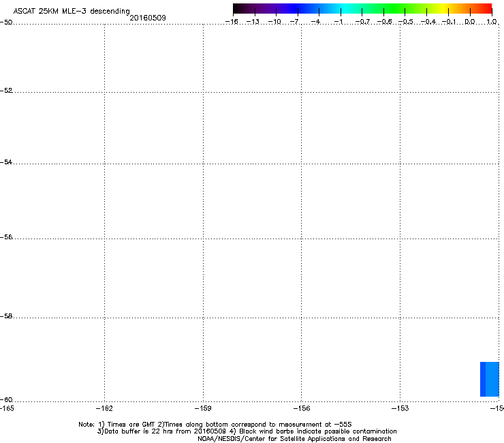Viewport: 504px width, 443px height.
Task: Click the blue data patch in the plot corner
Action: [x=490, y=380]
